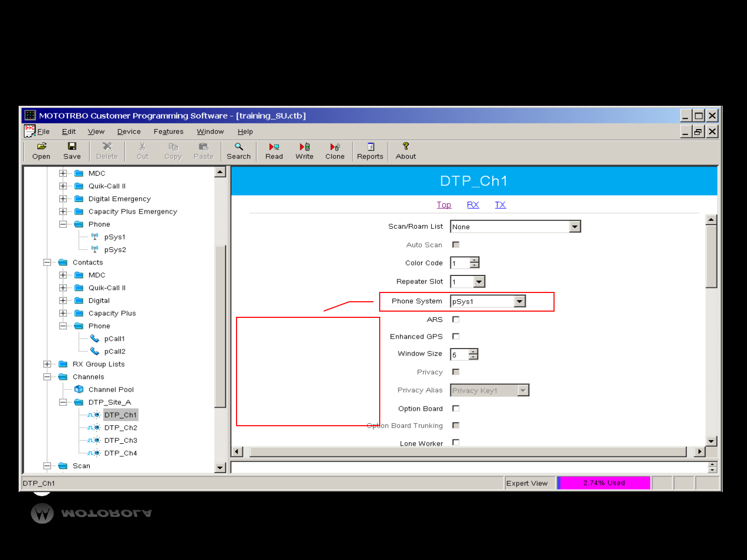The width and height of the screenshot is (747, 560).
Task: Toggle the Auto Scan checkbox
Action: pos(456,245)
